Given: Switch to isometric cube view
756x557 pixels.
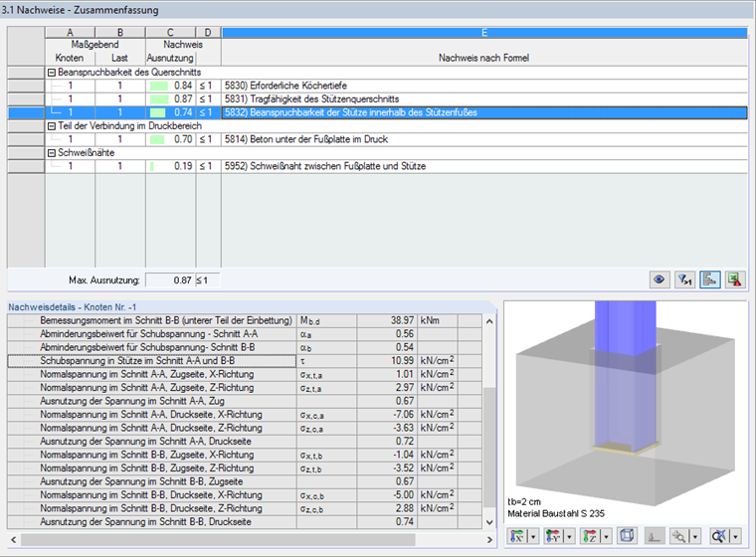Looking at the screenshot, I should tap(627, 536).
